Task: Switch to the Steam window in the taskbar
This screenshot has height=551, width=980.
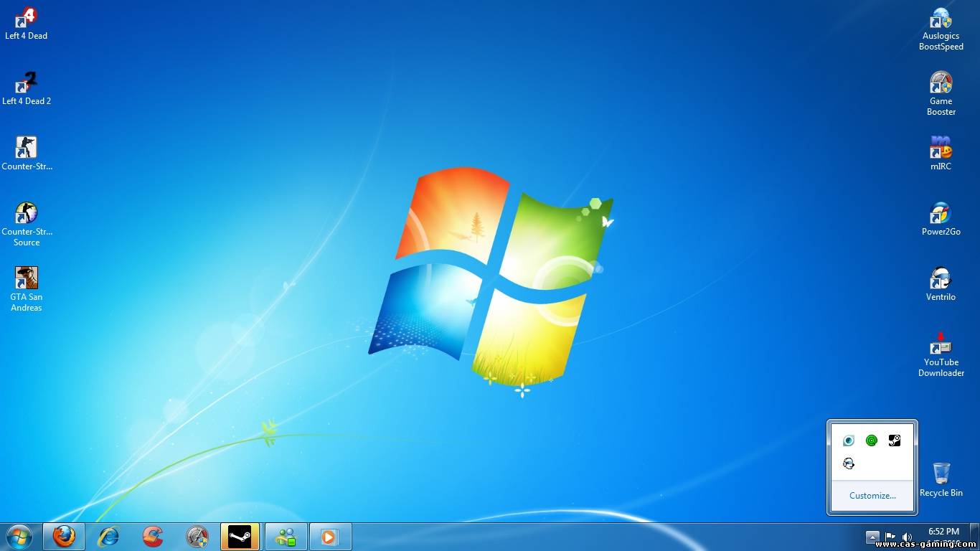Action: [x=240, y=537]
